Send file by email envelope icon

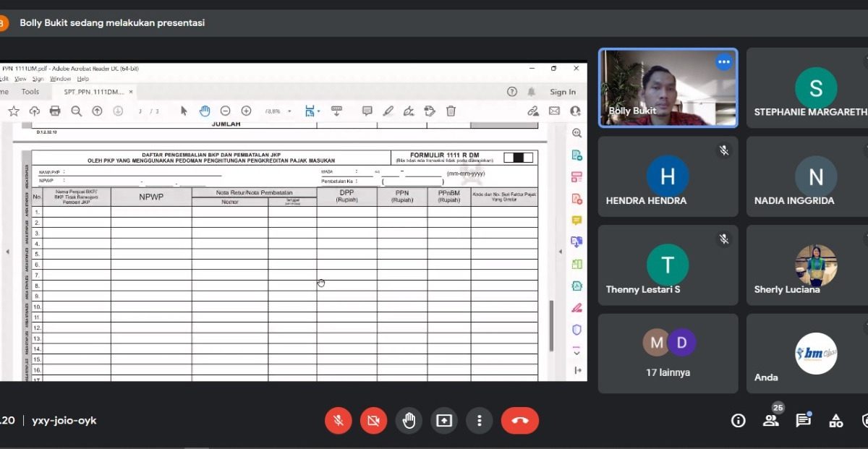(x=554, y=111)
